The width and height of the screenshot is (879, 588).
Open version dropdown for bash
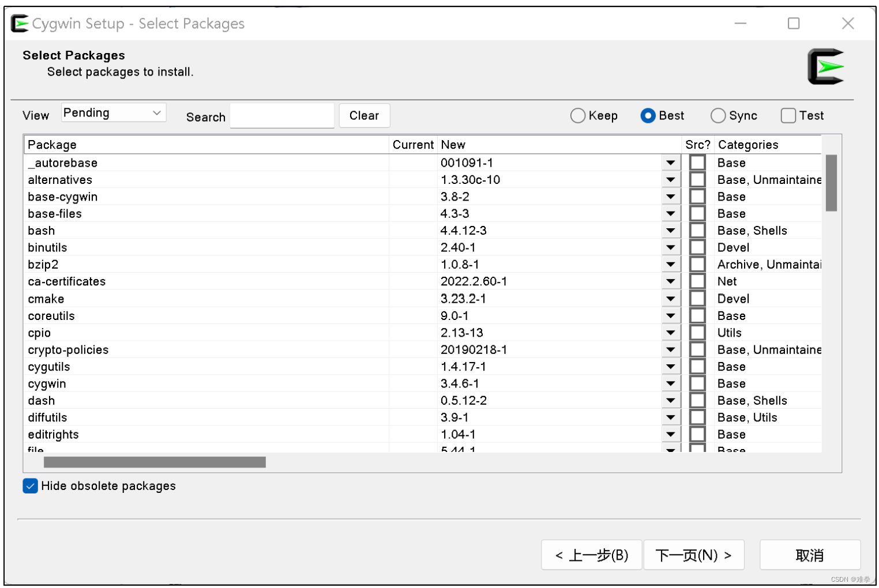click(x=670, y=231)
